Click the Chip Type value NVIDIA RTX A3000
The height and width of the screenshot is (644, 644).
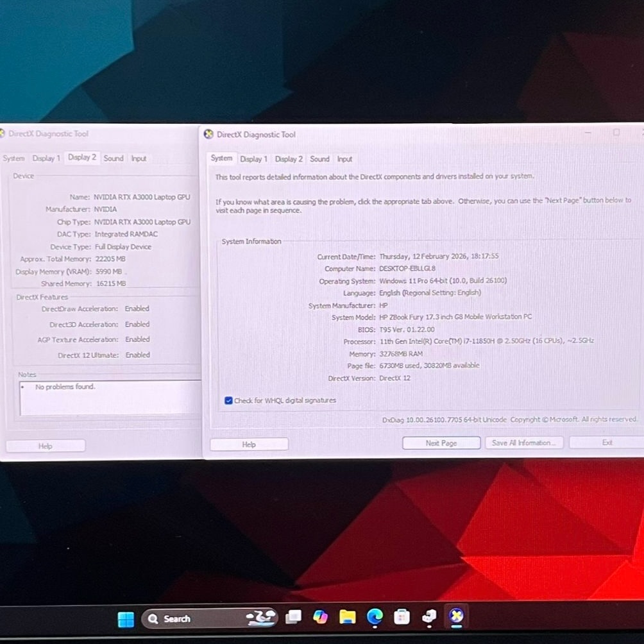[142, 222]
